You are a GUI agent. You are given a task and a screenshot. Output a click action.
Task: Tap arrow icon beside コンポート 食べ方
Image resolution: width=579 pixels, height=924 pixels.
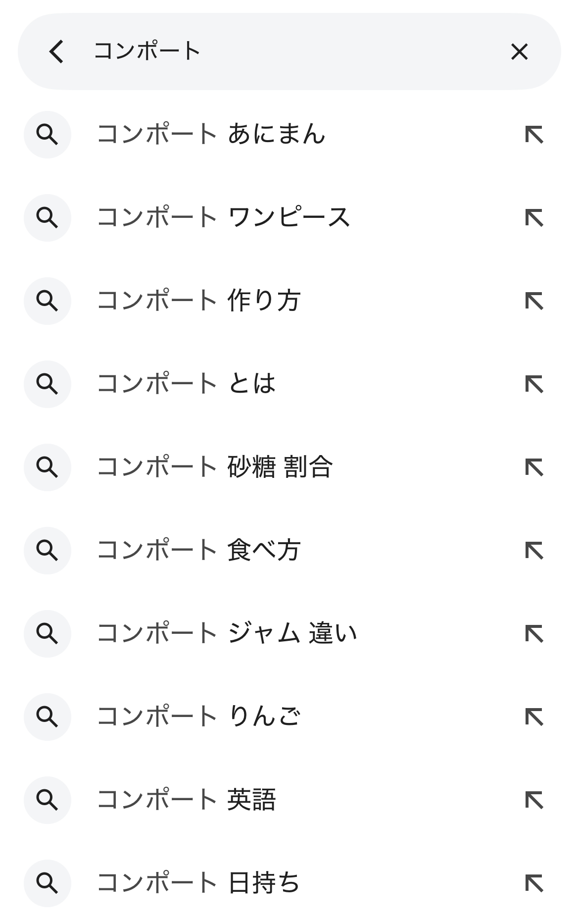[x=534, y=551]
